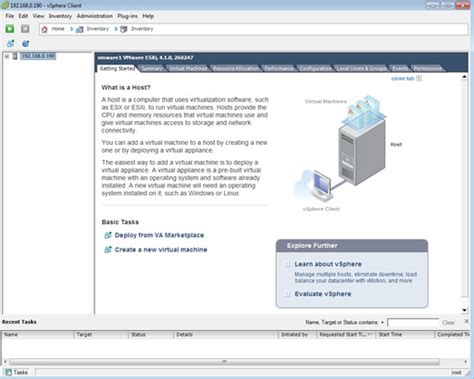The image size is (474, 379).
Task: Click Deploy from VA Marketplace link
Action: 159,235
